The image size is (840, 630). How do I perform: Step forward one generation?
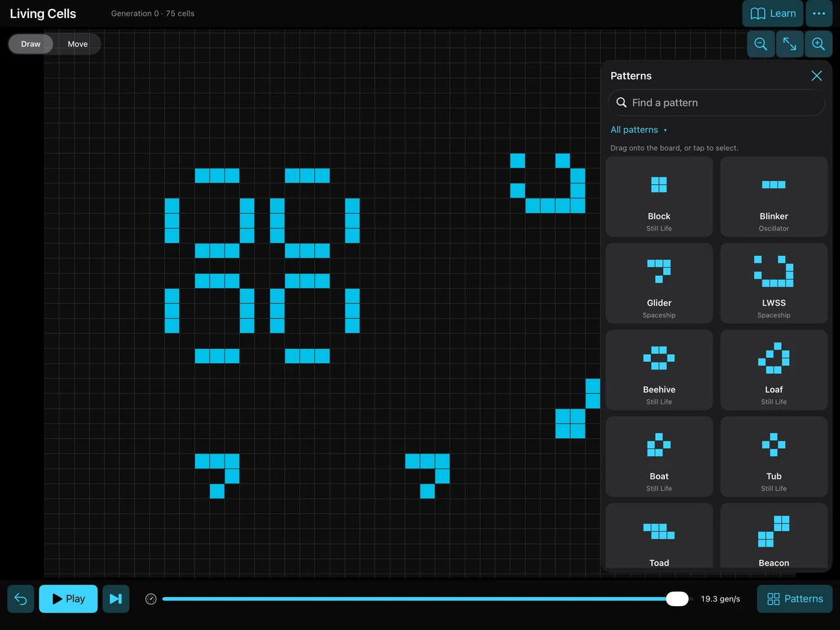pyautogui.click(x=116, y=599)
